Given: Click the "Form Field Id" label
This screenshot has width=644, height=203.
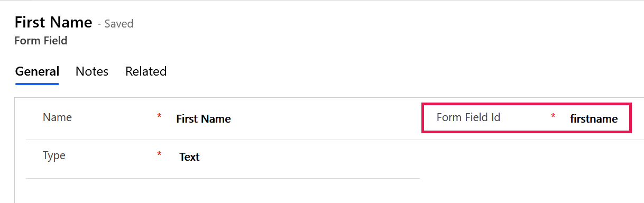Looking at the screenshot, I should [468, 117].
